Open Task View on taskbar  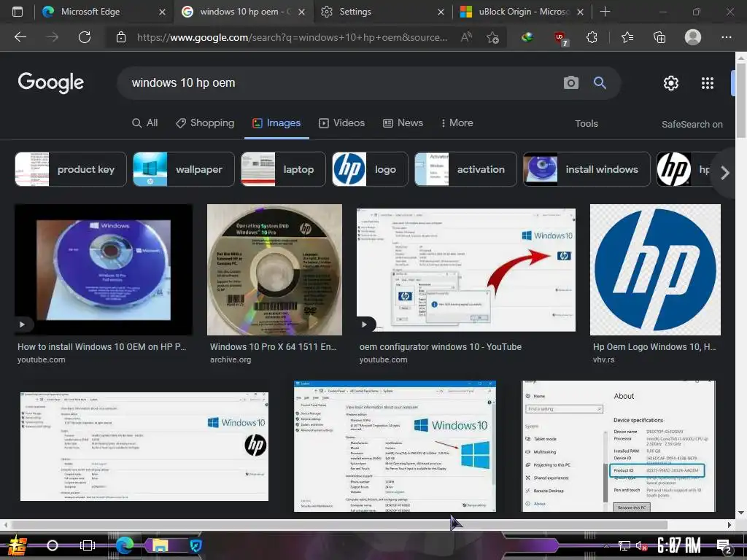click(88, 545)
